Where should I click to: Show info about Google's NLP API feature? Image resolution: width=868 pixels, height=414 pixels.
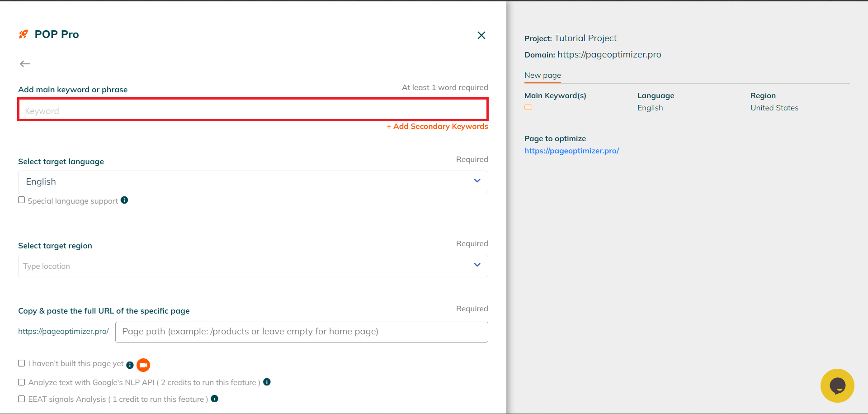pos(267,382)
